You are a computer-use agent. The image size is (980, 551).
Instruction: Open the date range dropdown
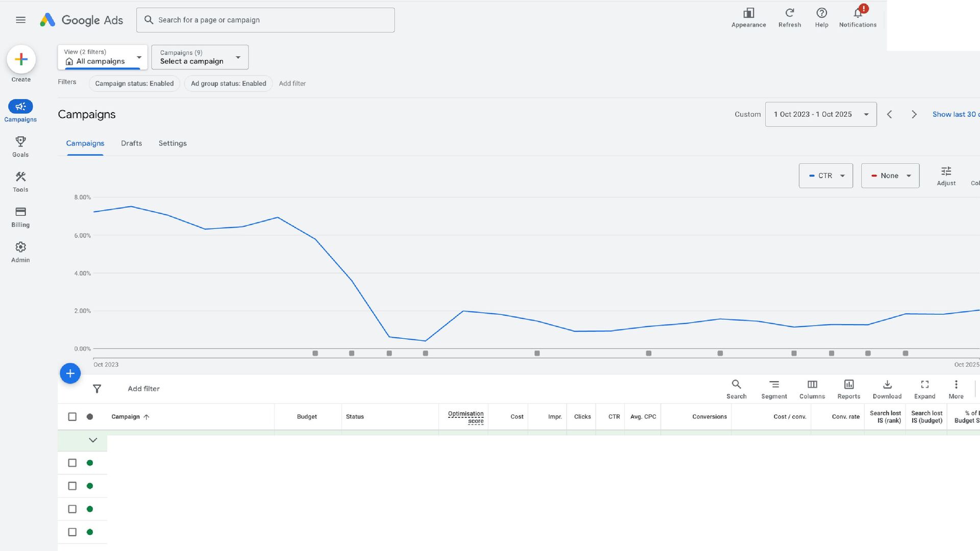point(820,114)
